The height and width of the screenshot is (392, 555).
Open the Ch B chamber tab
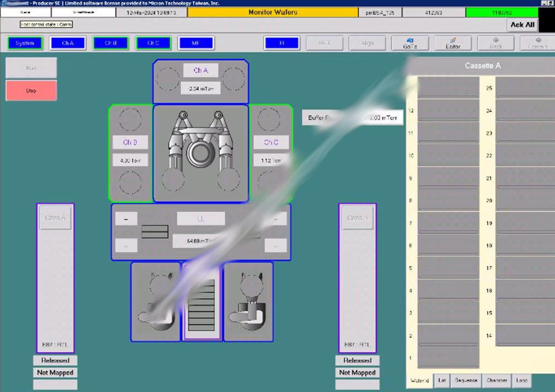coord(110,43)
